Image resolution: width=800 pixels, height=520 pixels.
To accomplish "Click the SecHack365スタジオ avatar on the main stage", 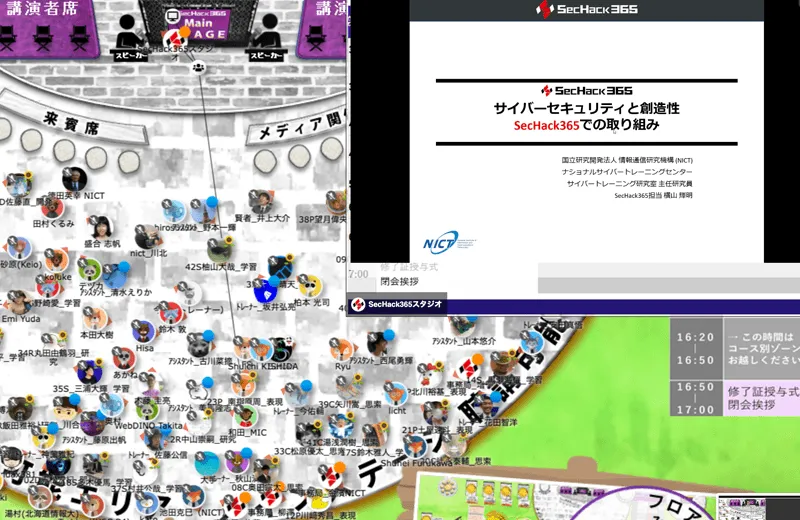I will (x=174, y=39).
